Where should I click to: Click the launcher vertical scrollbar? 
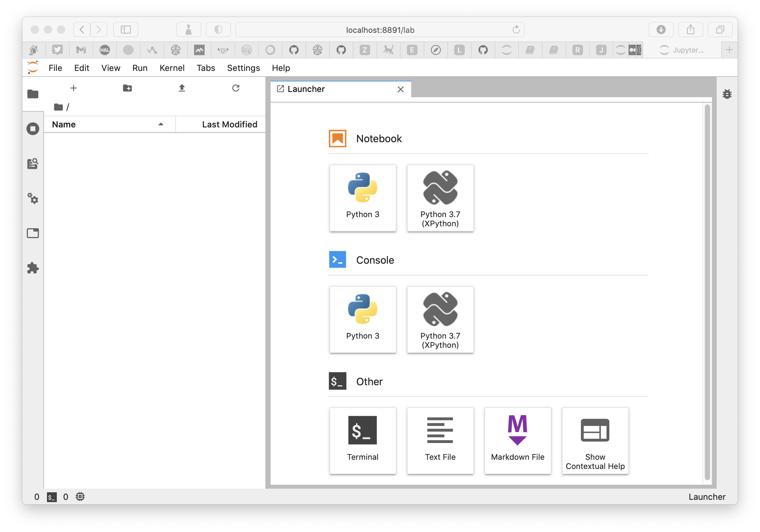tap(707, 291)
